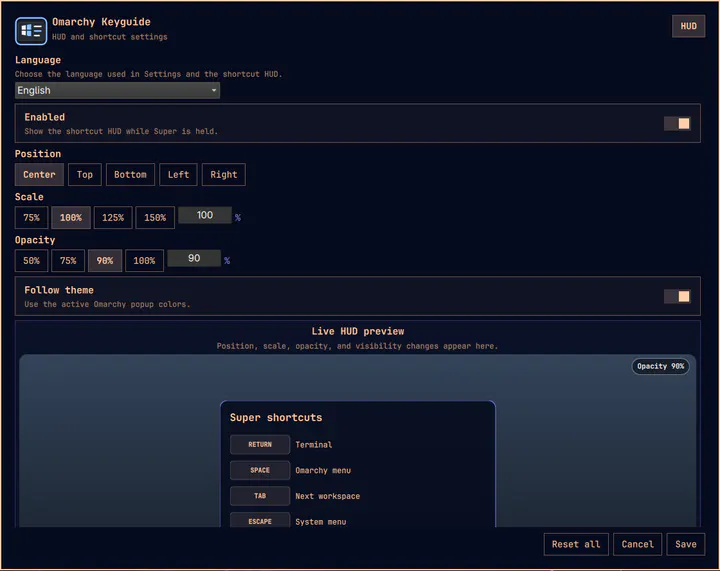
Task: Click the Omarchy Keyguide app icon
Action: tap(31, 31)
